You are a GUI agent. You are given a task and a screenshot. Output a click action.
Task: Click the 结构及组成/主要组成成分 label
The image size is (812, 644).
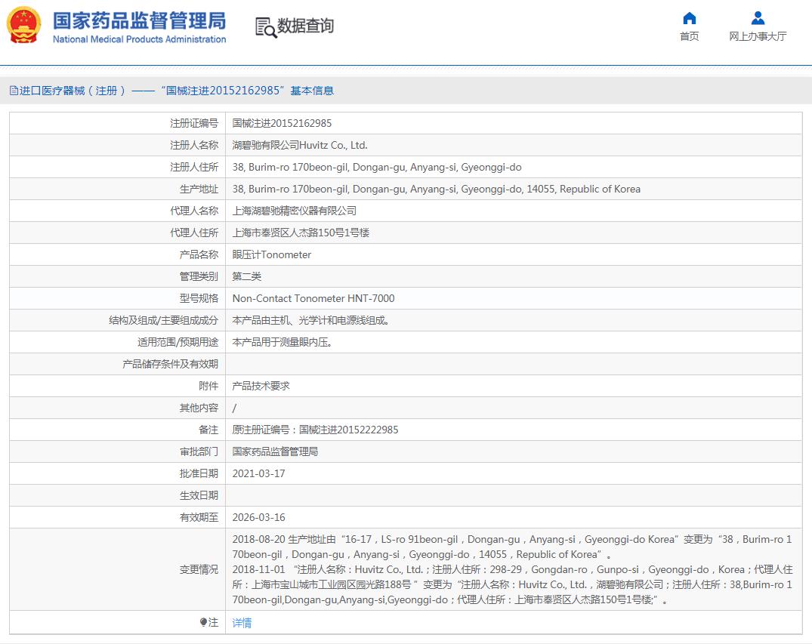pos(164,320)
